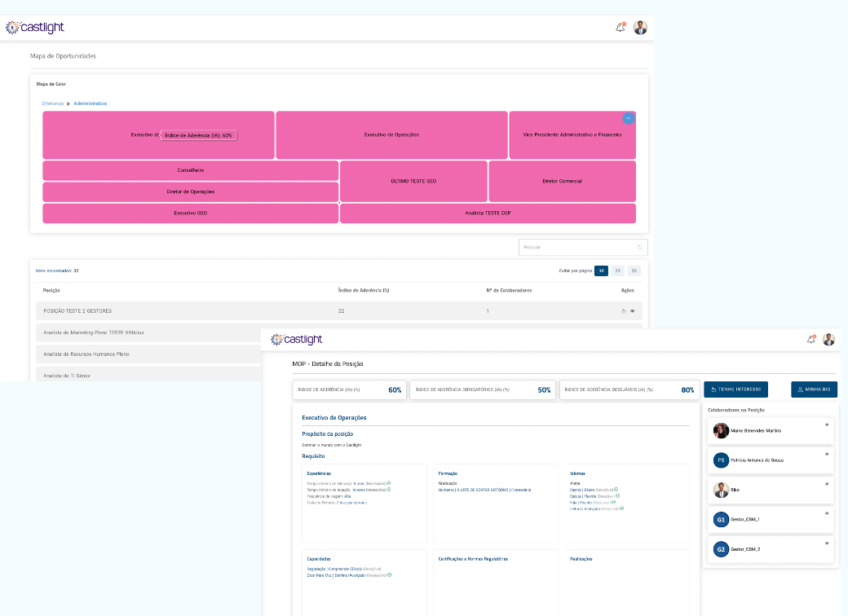Click the blue minus button on the heat map

(628, 118)
